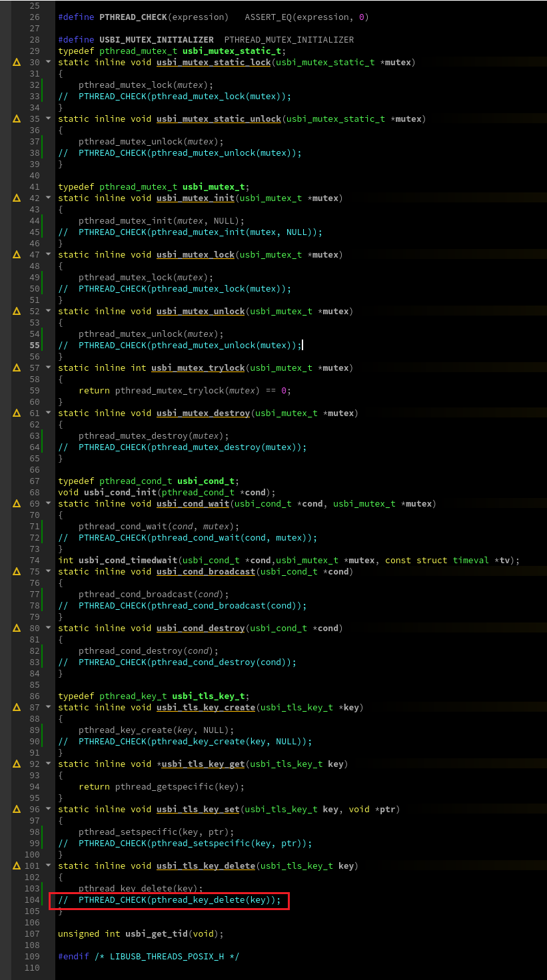The width and height of the screenshot is (547, 980).
Task: Collapse the usbi_cond_wait function fold
Action: tap(48, 504)
